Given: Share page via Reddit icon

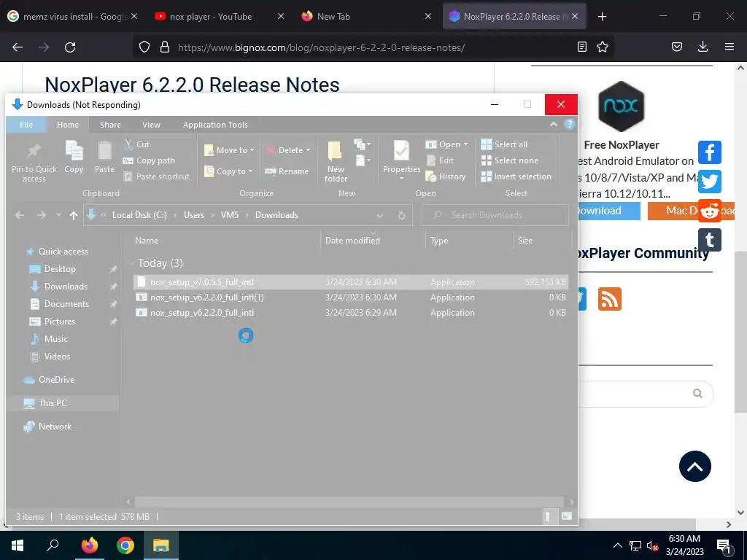Looking at the screenshot, I should 709,211.
